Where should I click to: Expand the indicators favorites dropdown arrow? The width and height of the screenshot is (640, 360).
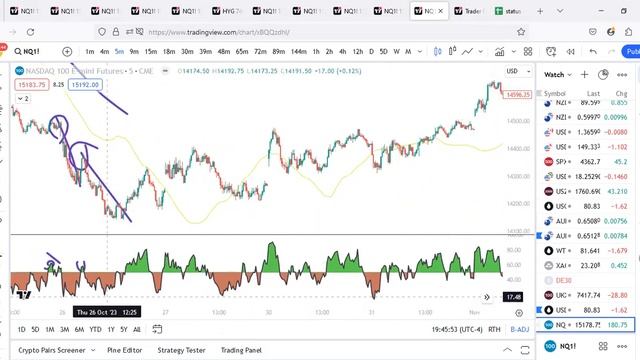point(513,51)
